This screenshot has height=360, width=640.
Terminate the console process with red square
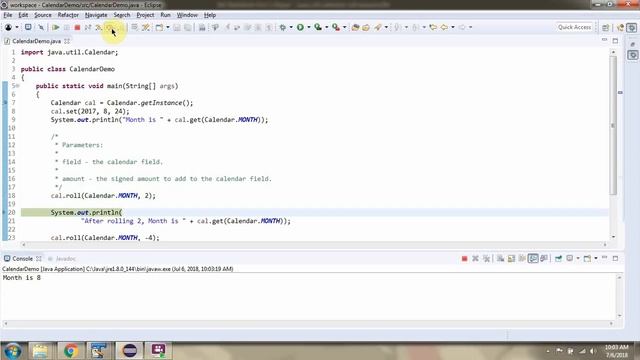tap(464, 258)
